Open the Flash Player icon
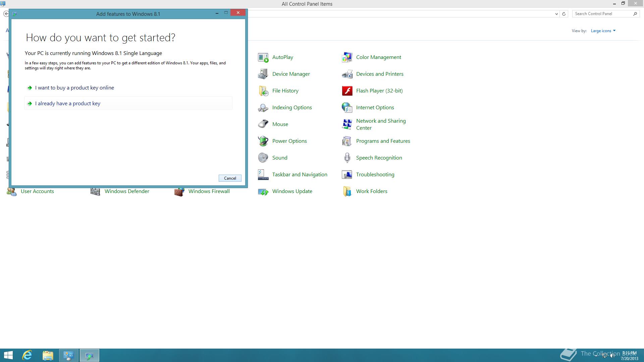Screen dimensions: 644x362 [347, 91]
